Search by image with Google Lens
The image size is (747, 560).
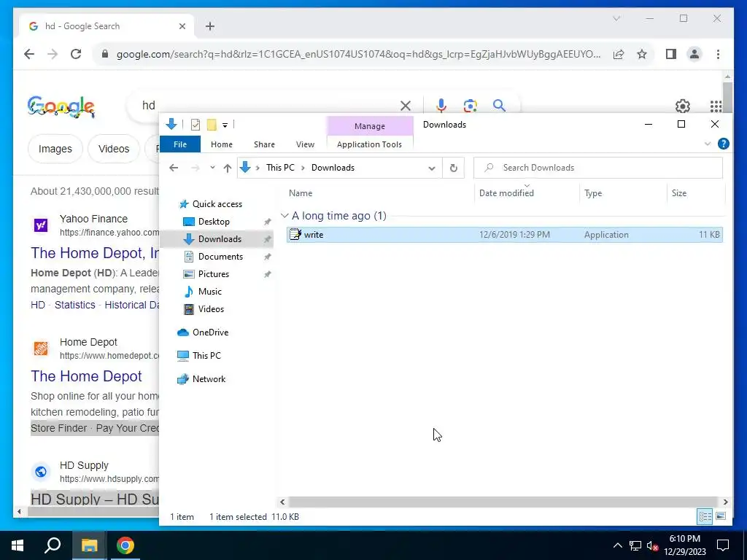click(471, 106)
